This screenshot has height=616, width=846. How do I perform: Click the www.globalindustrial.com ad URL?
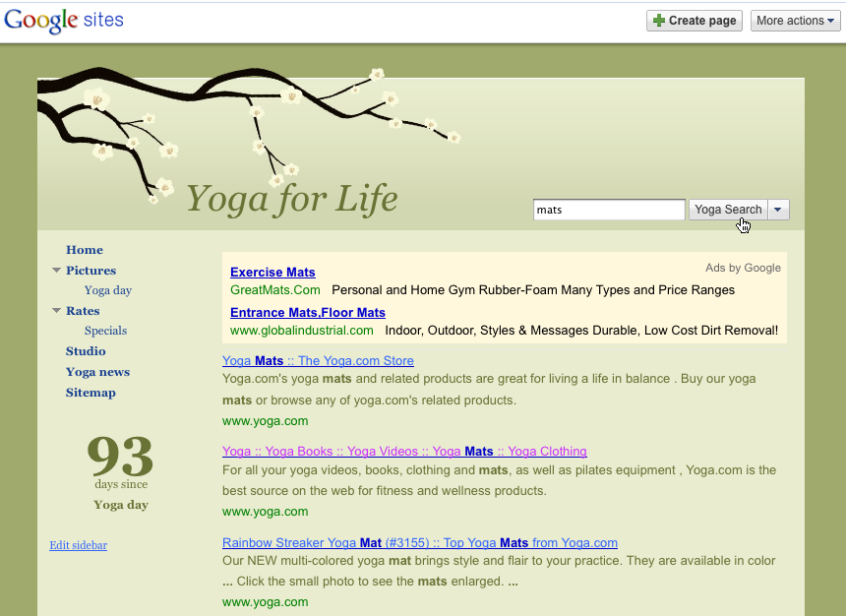(302, 331)
